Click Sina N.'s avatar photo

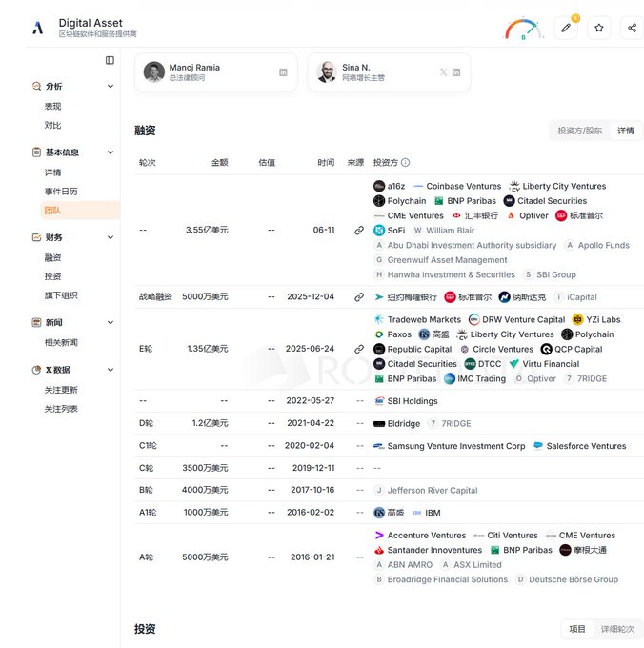(327, 71)
